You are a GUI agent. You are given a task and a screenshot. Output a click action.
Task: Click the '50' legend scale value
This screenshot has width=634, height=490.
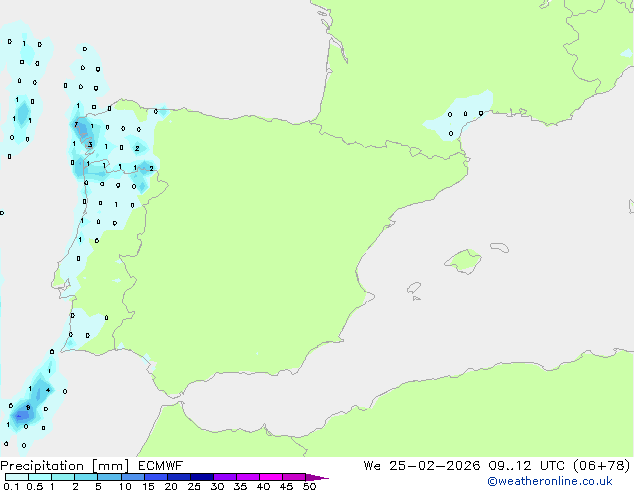pyautogui.click(x=309, y=486)
